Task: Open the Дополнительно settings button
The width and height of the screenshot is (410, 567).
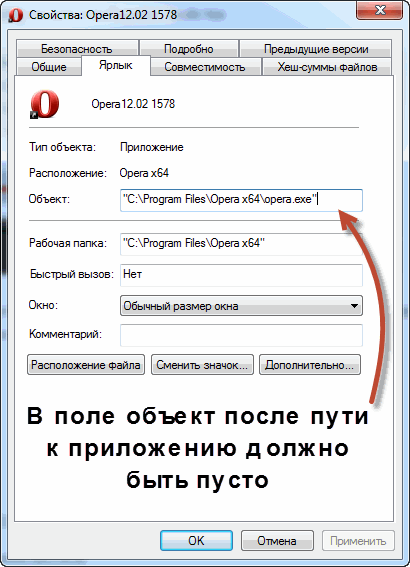Action: [309, 364]
